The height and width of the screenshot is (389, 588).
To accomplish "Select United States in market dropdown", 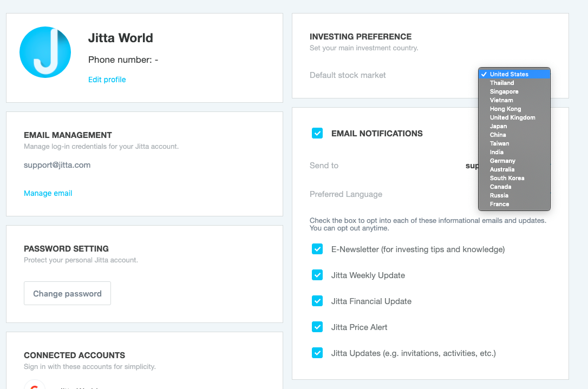I will [x=509, y=74].
